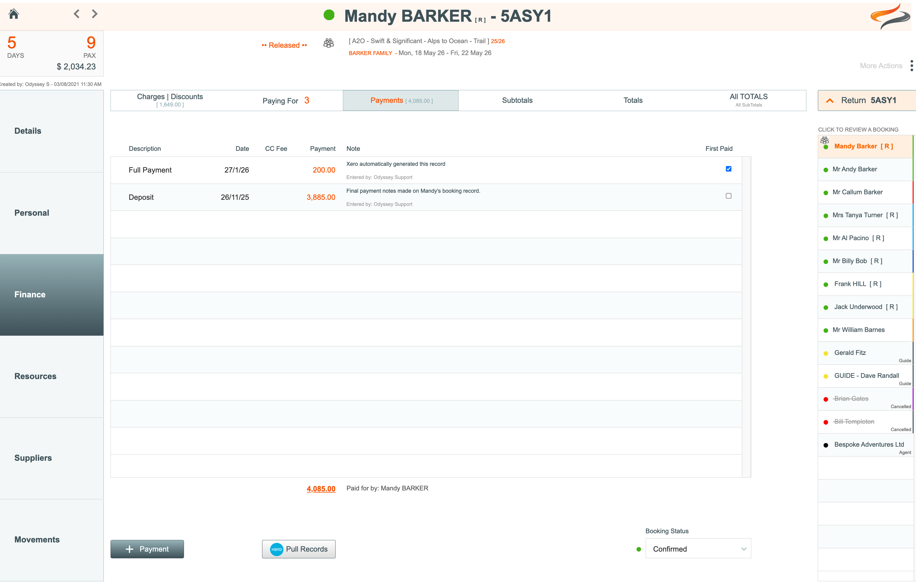Go to the Home screen icon
This screenshot has width=916, height=588.
coord(14,14)
